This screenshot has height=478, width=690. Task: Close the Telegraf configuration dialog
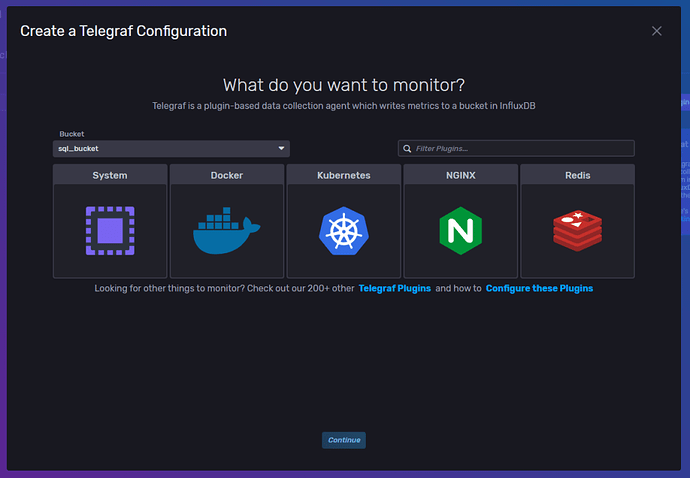click(657, 31)
